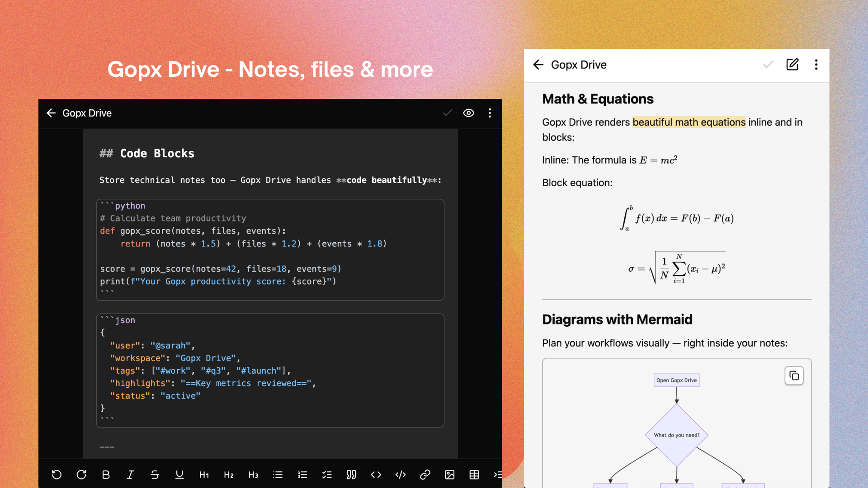Insert a Heading 3
Viewport: 868px width, 488px height.
coord(253,474)
